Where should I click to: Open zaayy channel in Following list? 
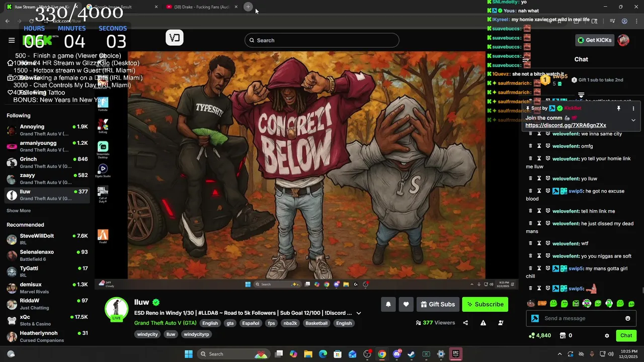coord(47,178)
